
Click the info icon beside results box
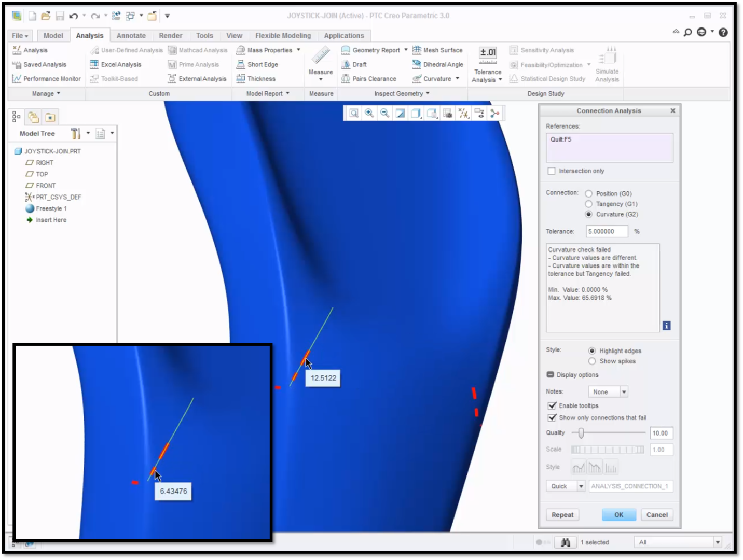click(x=667, y=326)
